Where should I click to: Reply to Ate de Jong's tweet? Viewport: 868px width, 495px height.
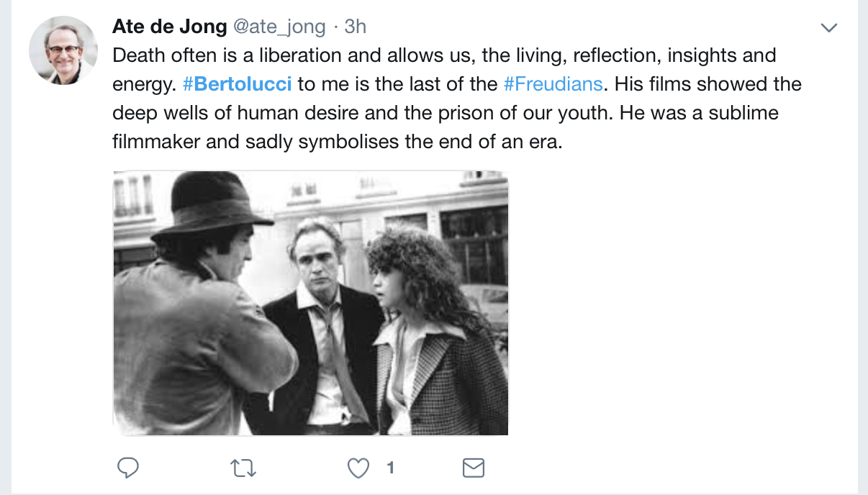127,468
